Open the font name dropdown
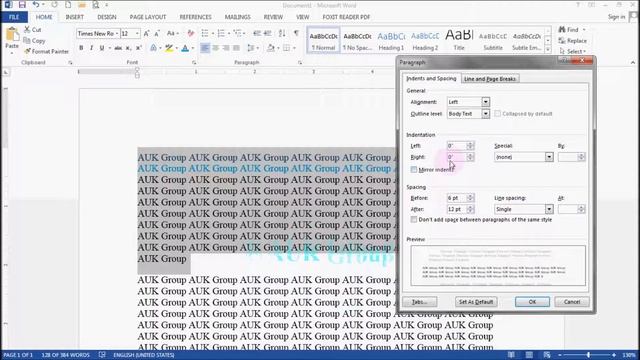Viewport: 640px width, 360px height. coord(117,33)
